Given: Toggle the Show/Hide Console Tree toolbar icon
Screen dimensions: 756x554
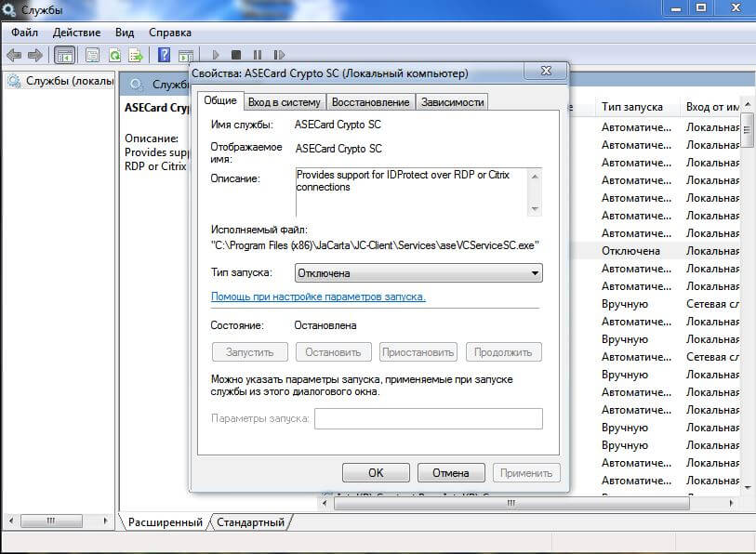Looking at the screenshot, I should pyautogui.click(x=64, y=55).
